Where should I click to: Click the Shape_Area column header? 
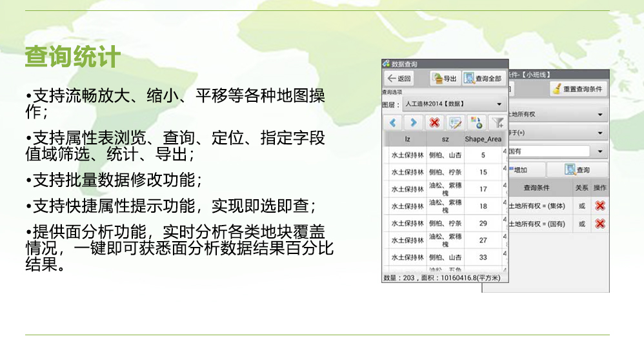tap(483, 139)
